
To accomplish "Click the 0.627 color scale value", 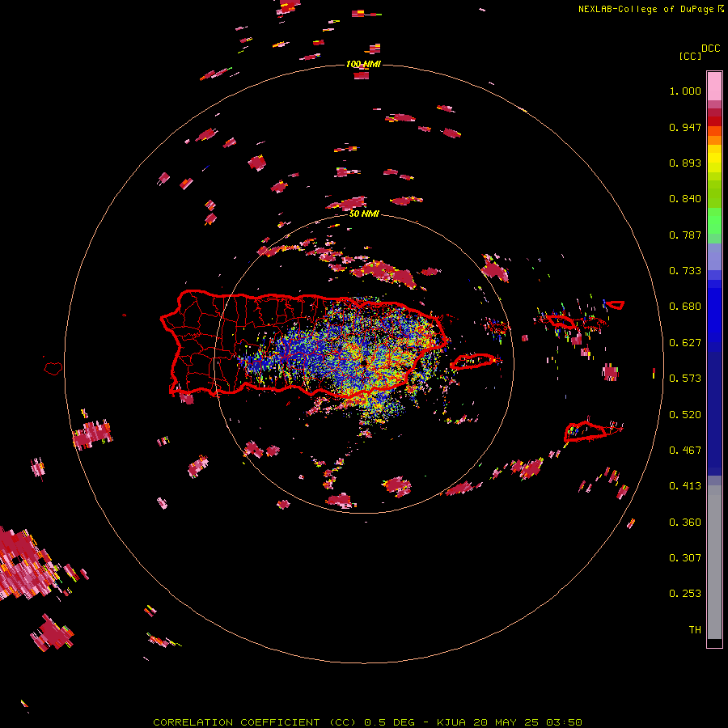I will pyautogui.click(x=685, y=343).
